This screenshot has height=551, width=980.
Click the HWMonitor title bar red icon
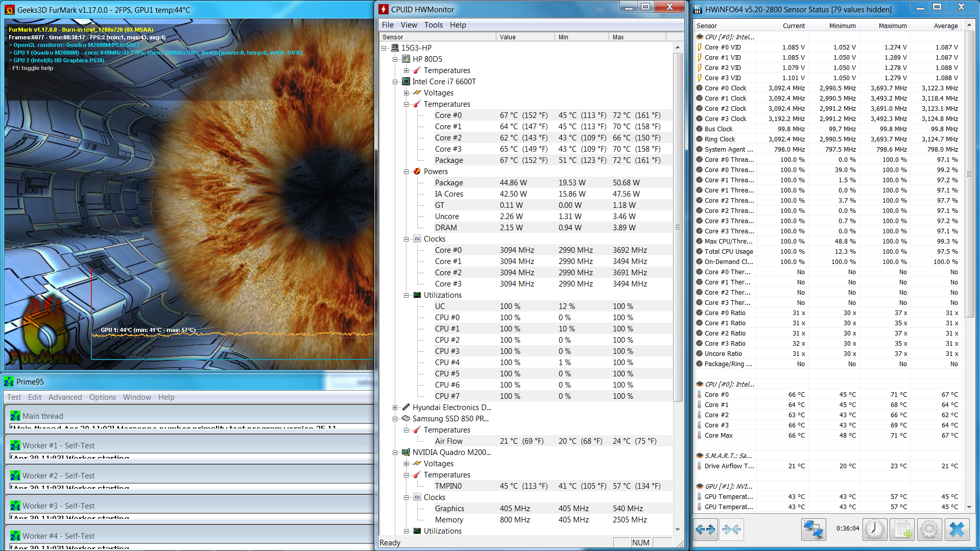coord(384,9)
